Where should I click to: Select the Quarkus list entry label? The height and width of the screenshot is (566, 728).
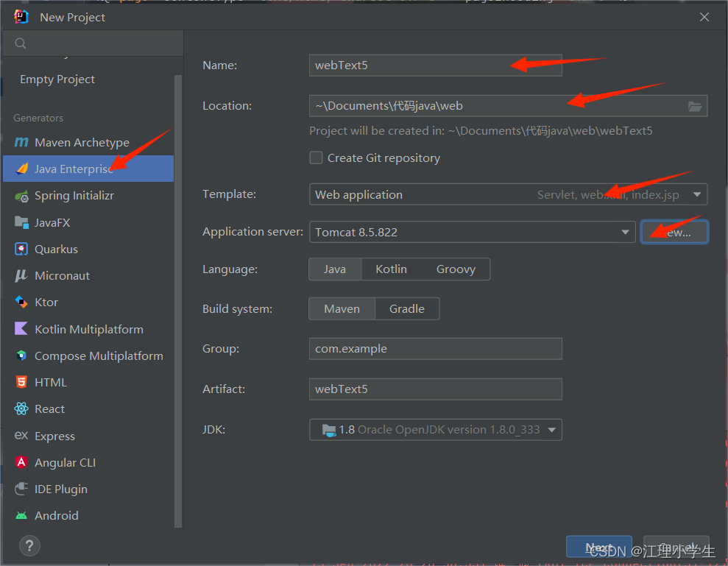tap(56, 250)
